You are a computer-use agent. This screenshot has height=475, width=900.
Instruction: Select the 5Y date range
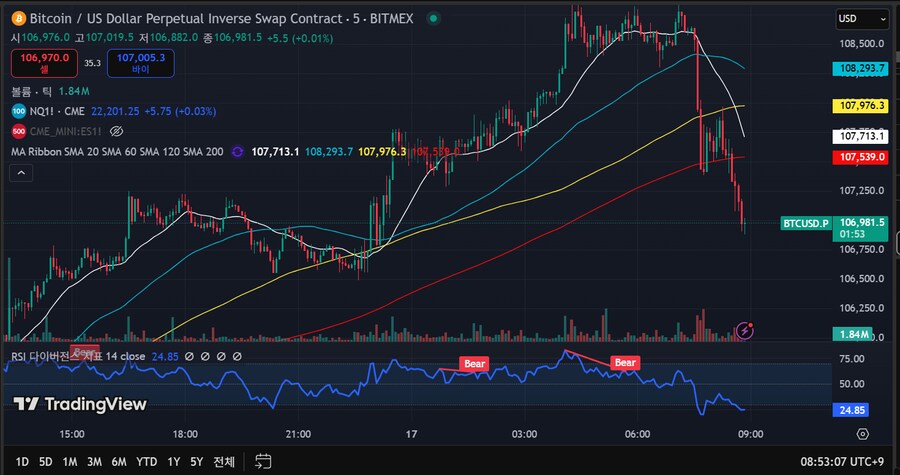tap(196, 462)
